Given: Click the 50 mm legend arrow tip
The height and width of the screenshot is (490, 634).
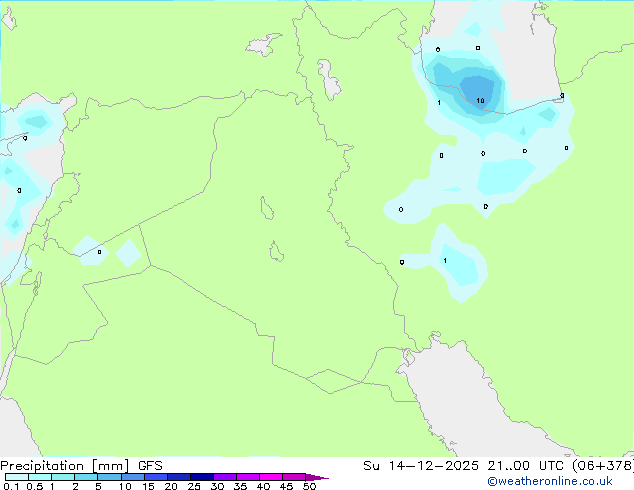Looking at the screenshot, I should point(317,477).
